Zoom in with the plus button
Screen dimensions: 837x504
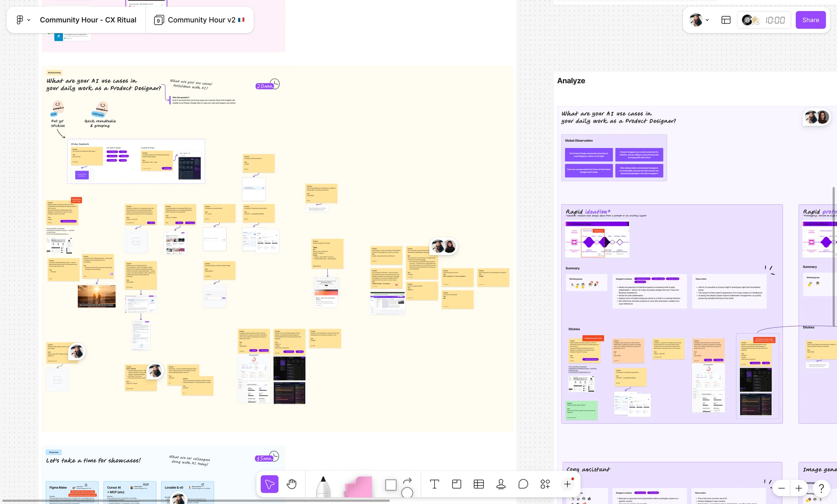pyautogui.click(x=798, y=488)
